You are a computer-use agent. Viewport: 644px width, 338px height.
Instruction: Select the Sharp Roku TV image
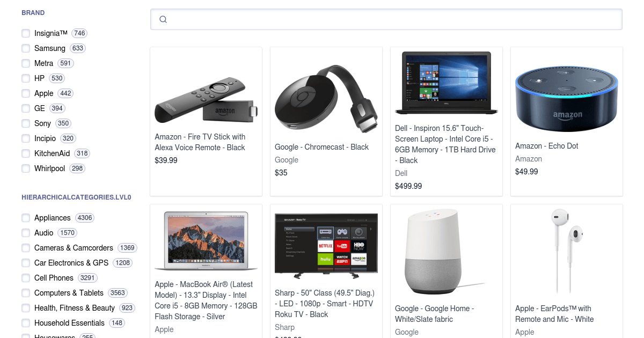[326, 246]
